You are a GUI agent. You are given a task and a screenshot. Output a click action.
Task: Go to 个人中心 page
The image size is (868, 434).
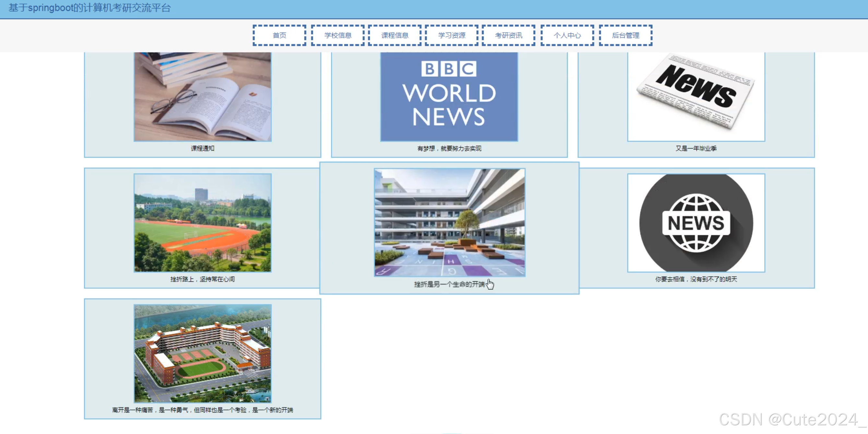tap(567, 35)
